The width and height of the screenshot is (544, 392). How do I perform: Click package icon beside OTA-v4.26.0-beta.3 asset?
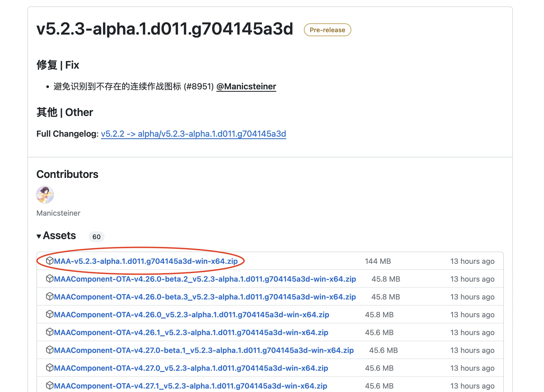(x=50, y=296)
